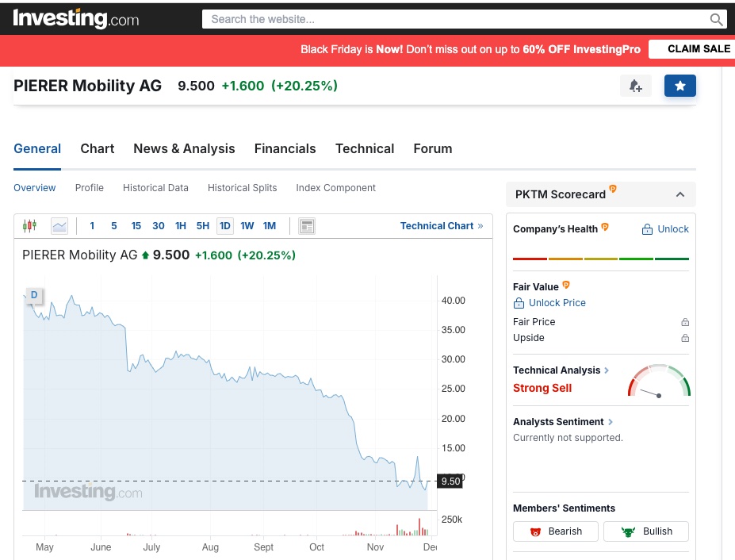Open the Technical Chart link
735x560 pixels.
click(x=441, y=226)
